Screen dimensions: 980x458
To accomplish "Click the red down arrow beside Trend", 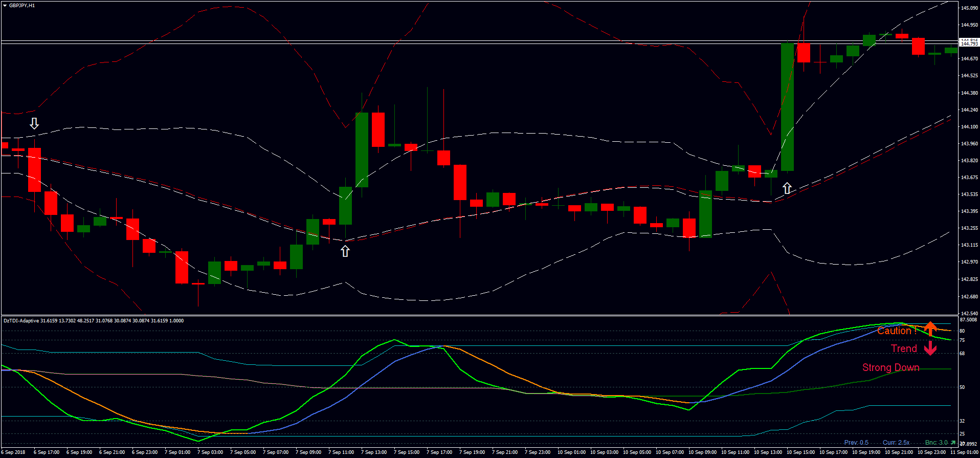I will [930, 348].
